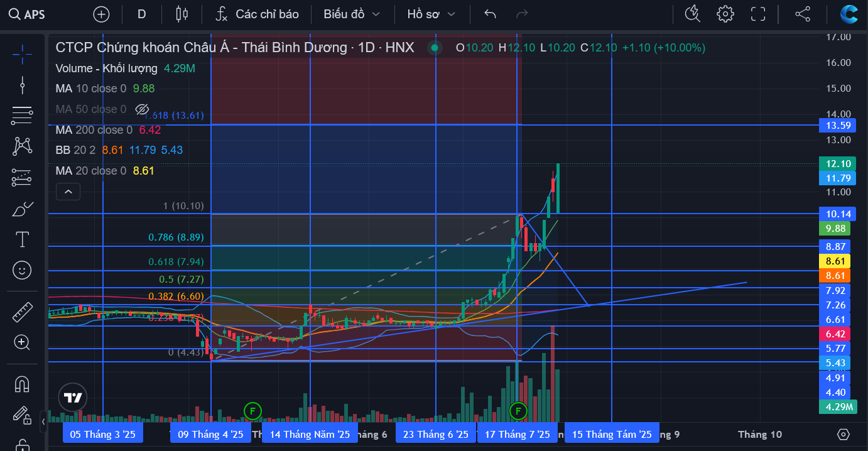This screenshot has width=868, height=451.
Task: Toggle stay in drawing mode pencil-lock
Action: (x=22, y=415)
